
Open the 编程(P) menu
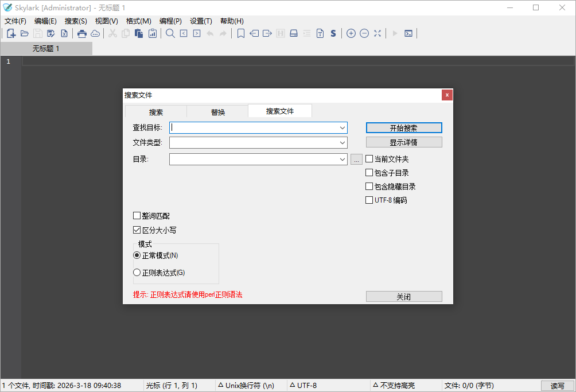point(169,21)
